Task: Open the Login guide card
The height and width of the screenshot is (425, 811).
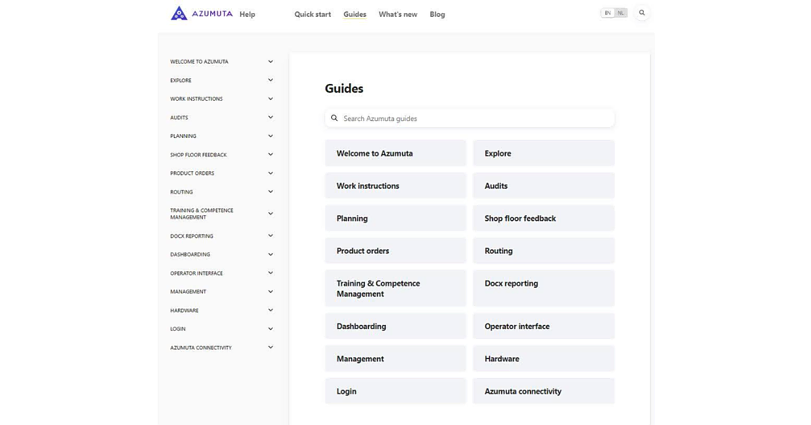Action: [x=396, y=391]
